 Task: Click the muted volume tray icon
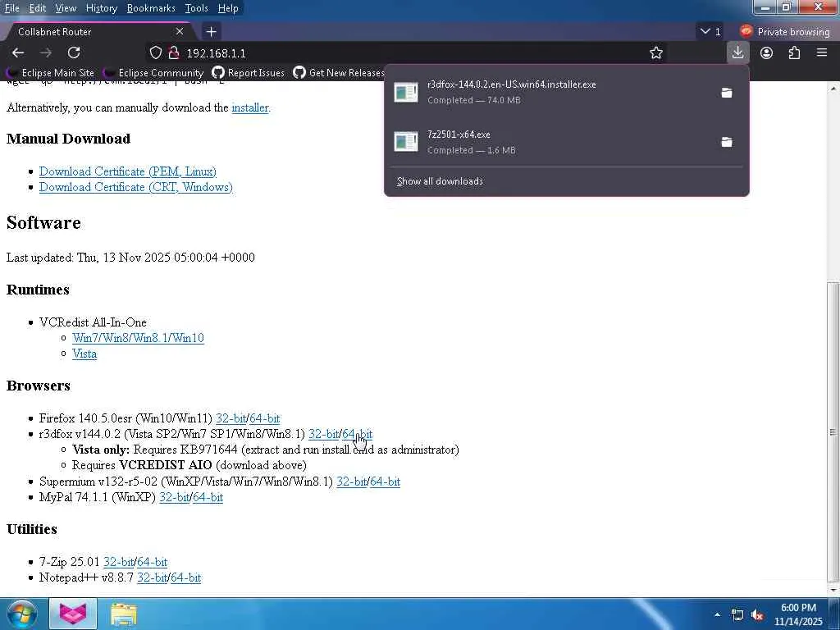(757, 614)
